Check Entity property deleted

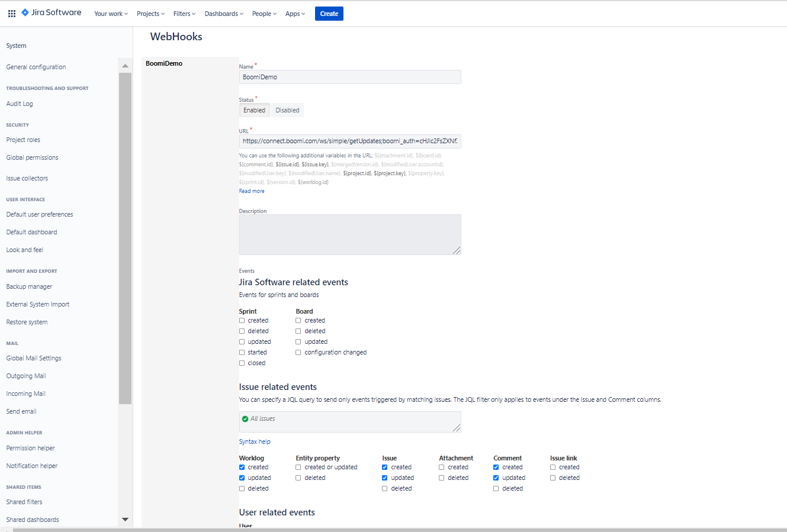pos(298,478)
